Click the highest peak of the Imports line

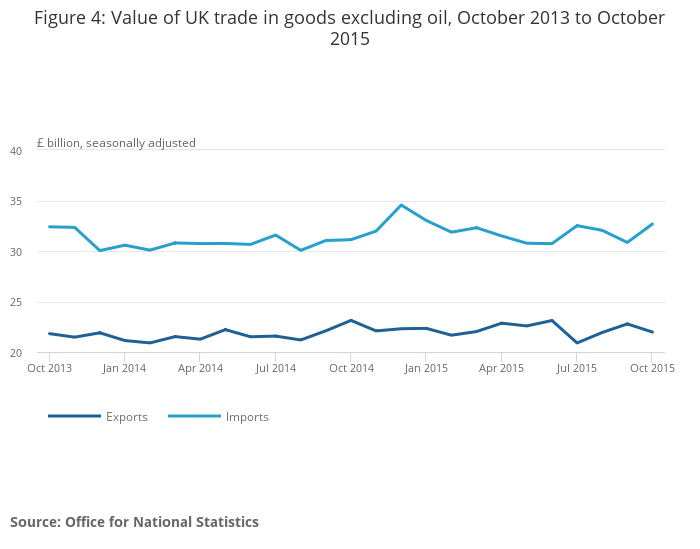pyautogui.click(x=401, y=205)
